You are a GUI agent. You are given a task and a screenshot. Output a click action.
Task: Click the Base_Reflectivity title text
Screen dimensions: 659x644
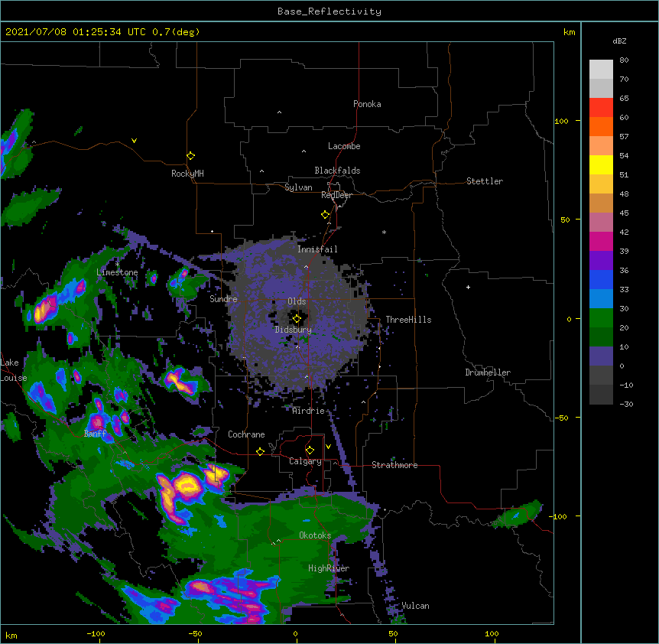pos(329,11)
